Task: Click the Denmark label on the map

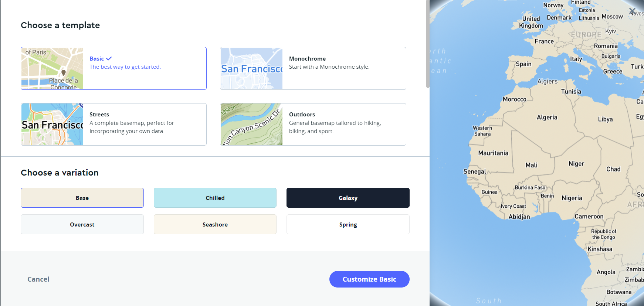Action: pyautogui.click(x=559, y=17)
